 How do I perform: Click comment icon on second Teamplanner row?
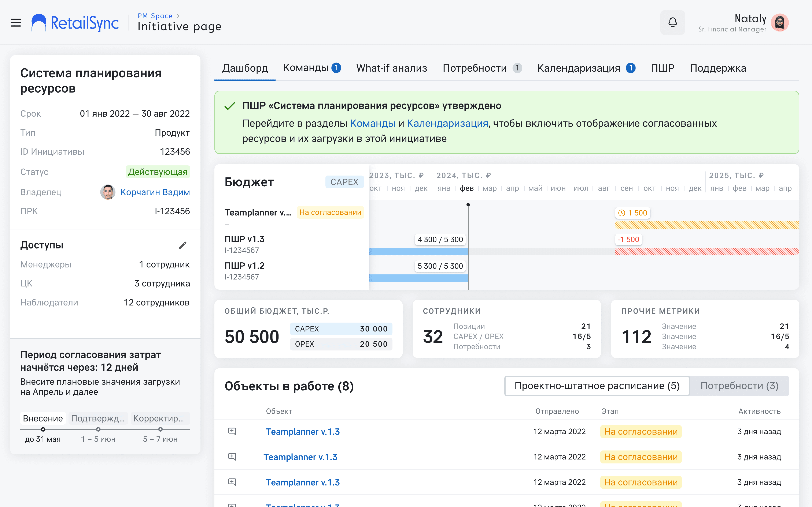click(x=232, y=457)
